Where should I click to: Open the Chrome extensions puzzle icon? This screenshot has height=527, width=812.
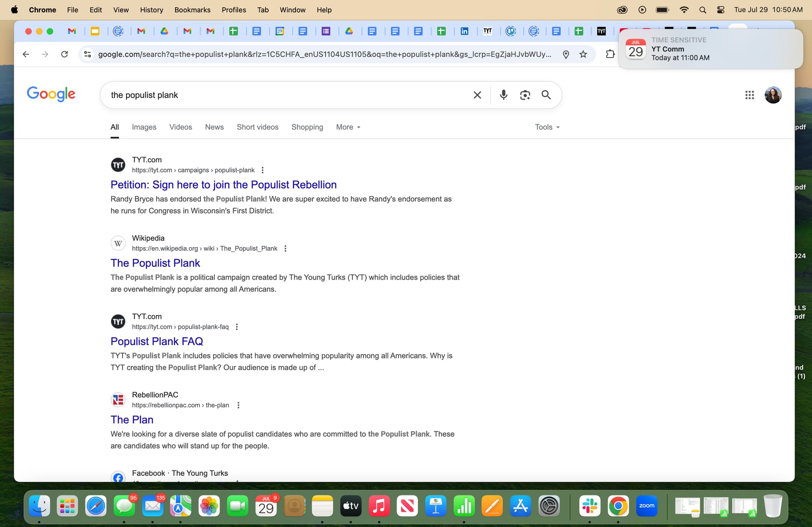pos(610,54)
